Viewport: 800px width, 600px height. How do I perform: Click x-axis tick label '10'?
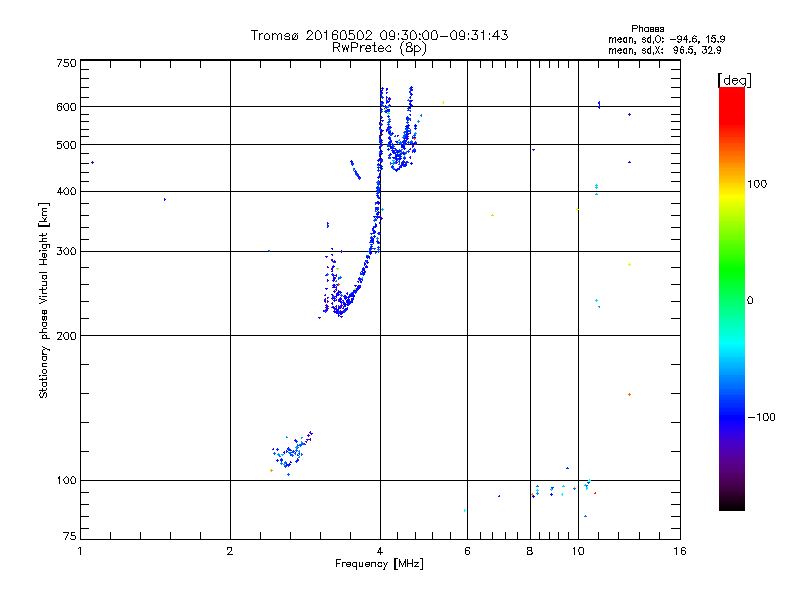(x=578, y=551)
